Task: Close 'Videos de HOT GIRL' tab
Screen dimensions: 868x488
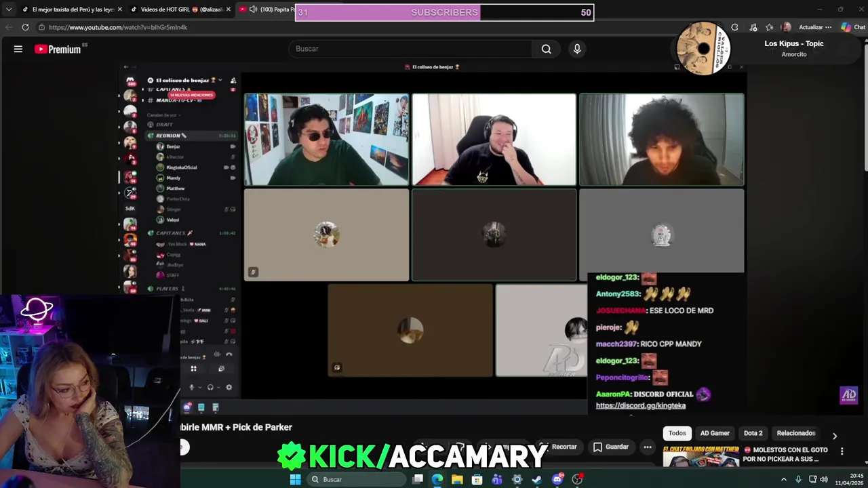Action: (229, 9)
